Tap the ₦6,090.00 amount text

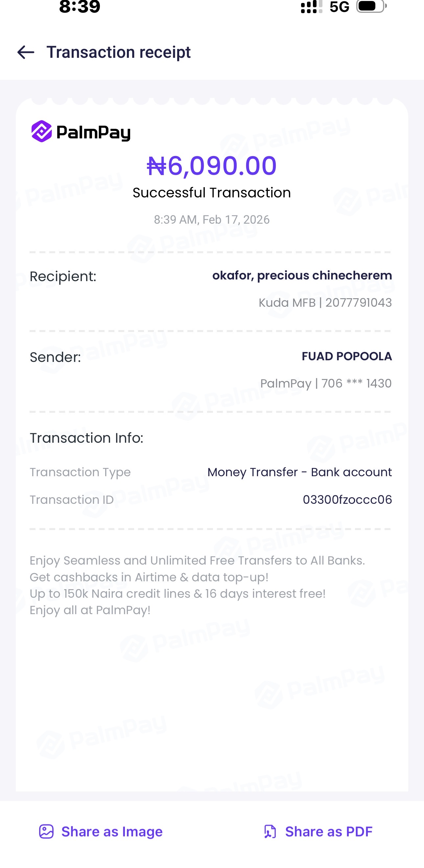pyautogui.click(x=212, y=166)
